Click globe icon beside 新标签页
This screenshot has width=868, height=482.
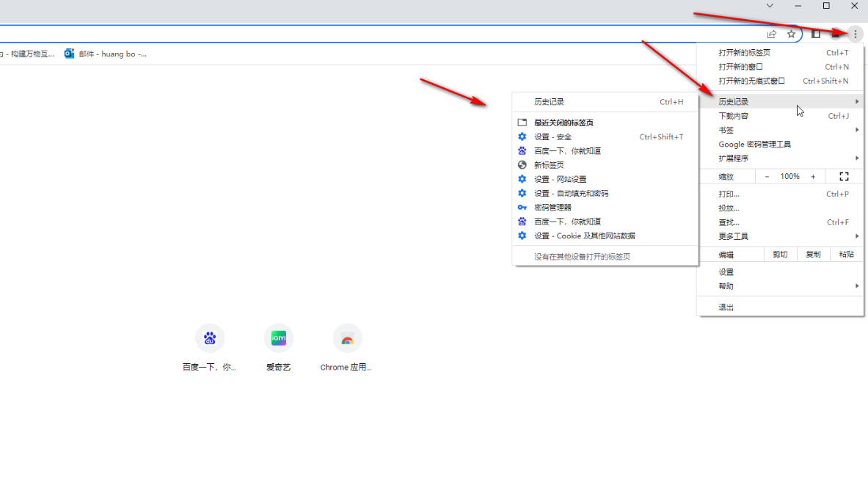tap(522, 165)
